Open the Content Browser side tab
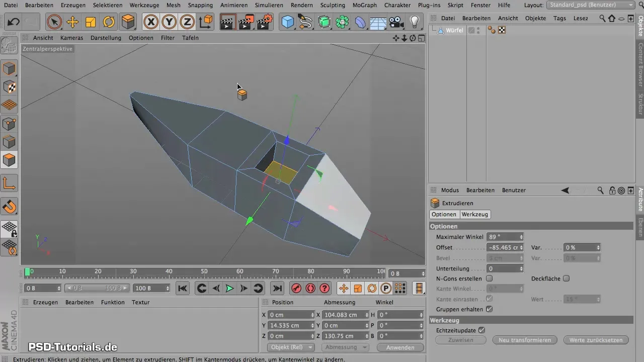The image size is (644, 362). click(x=640, y=64)
